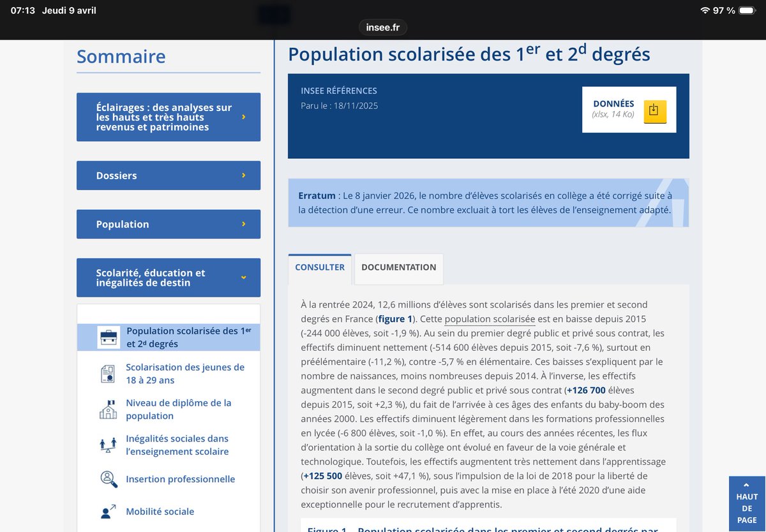The width and height of the screenshot is (766, 532).
Task: Click the underlined population scolarisée term
Action: pyautogui.click(x=490, y=319)
